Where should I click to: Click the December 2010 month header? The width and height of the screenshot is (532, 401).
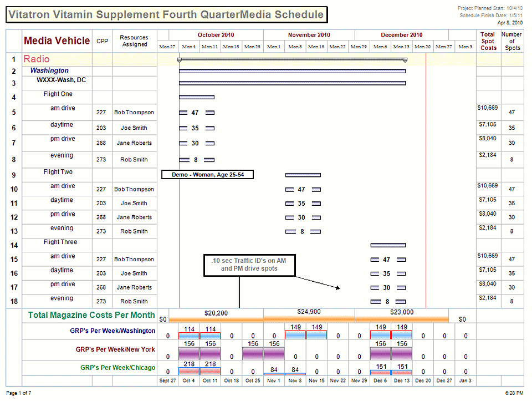tap(401, 35)
